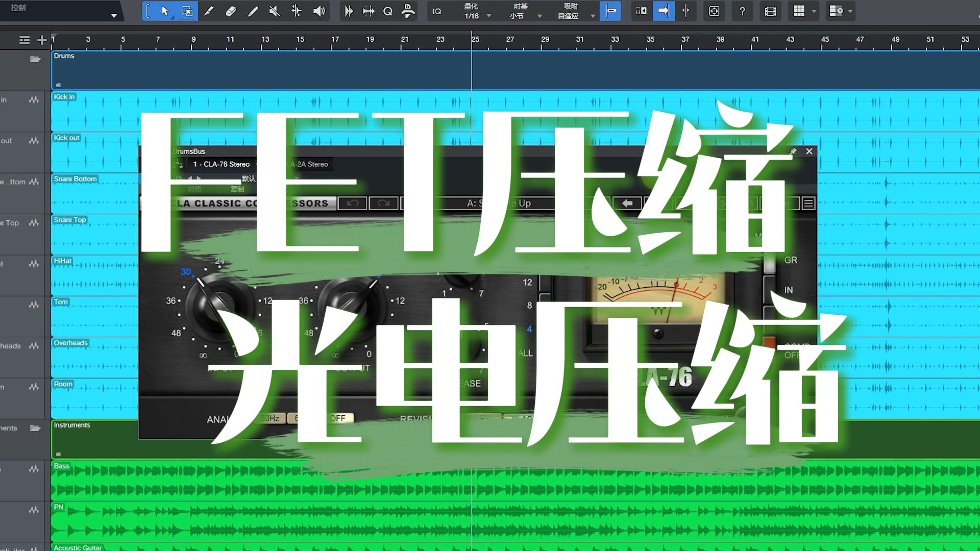Click the Add Tracks plus icon
Screen dimensions: 980x551
point(42,40)
